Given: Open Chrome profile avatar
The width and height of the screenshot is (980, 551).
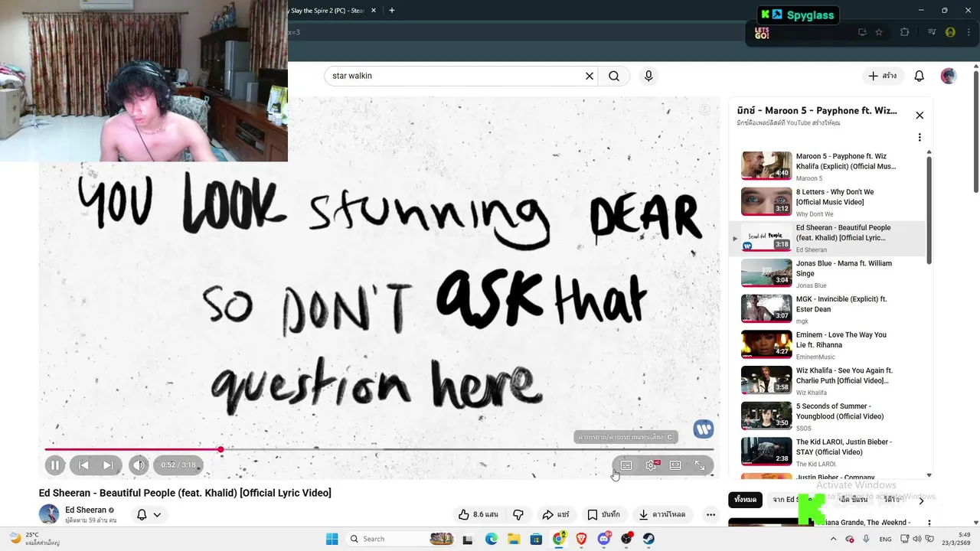Looking at the screenshot, I should pyautogui.click(x=950, y=32).
